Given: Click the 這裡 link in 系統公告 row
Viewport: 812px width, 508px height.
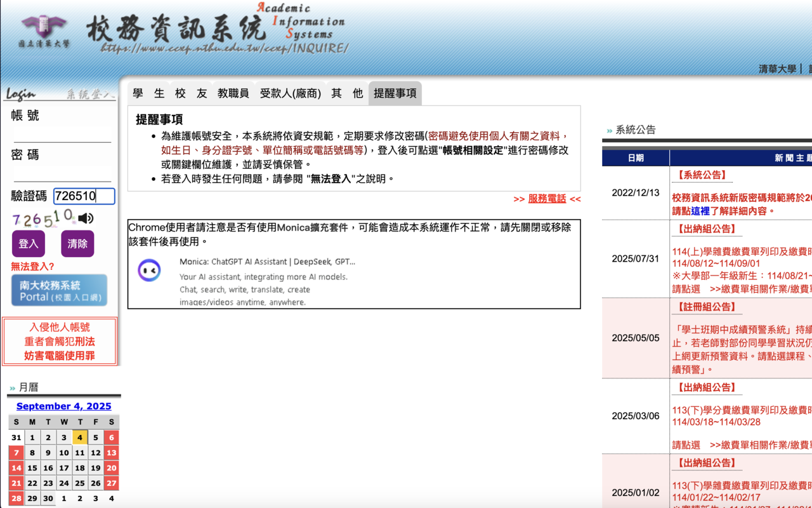Looking at the screenshot, I should click(700, 211).
